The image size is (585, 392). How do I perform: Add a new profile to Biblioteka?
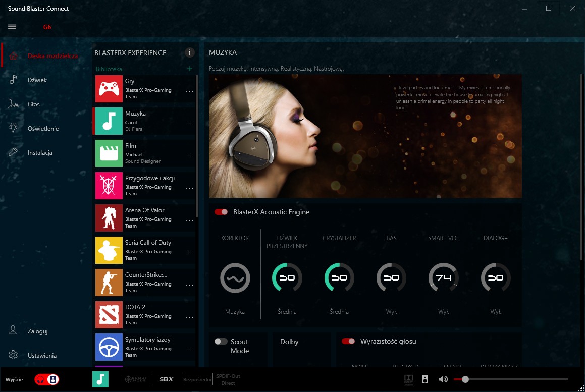pyautogui.click(x=189, y=69)
